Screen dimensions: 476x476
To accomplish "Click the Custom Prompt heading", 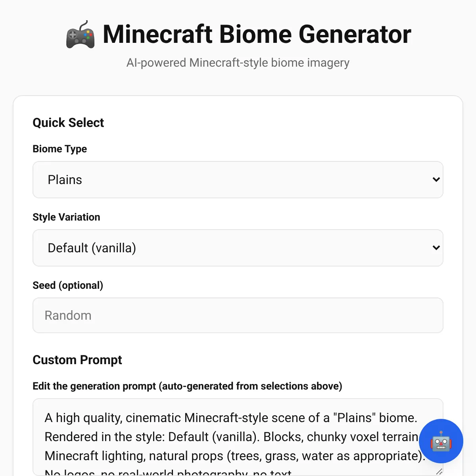I will tap(77, 360).
